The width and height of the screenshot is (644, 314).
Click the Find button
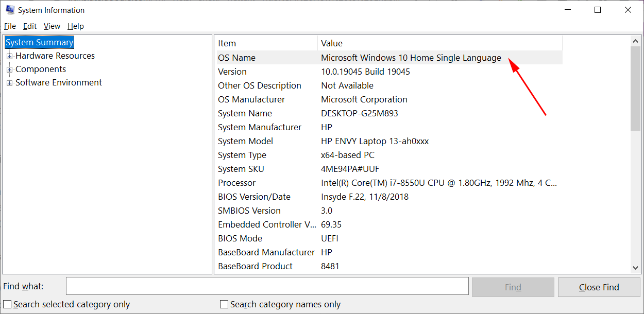click(513, 287)
